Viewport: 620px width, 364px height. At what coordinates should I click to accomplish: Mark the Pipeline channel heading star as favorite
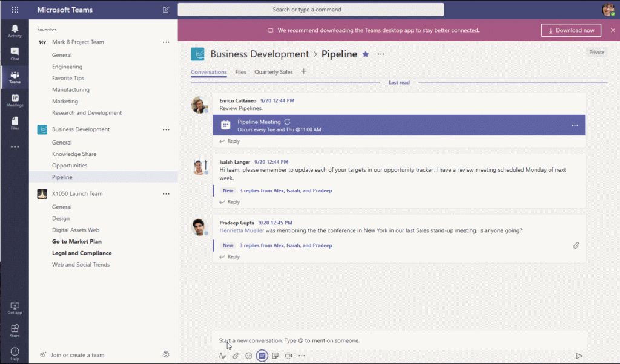pyautogui.click(x=366, y=54)
